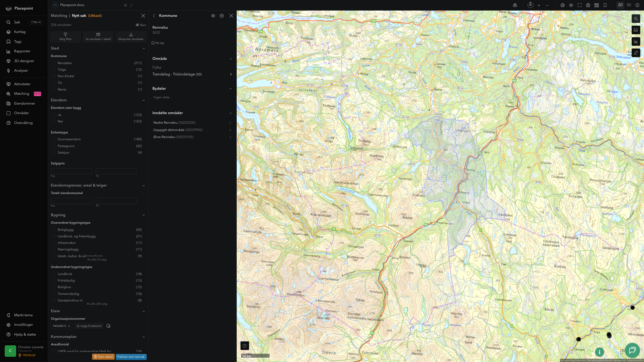Check the Boligbygg building type
The image size is (644, 362).
pyautogui.click(x=54, y=230)
